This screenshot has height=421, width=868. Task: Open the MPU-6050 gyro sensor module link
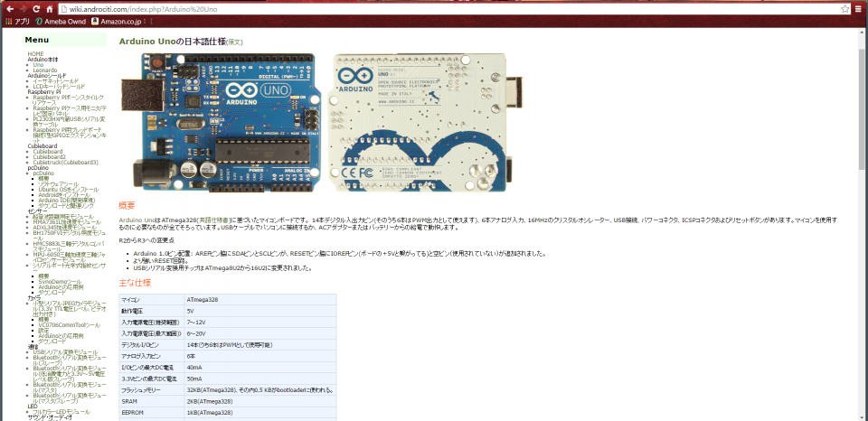pos(68,257)
